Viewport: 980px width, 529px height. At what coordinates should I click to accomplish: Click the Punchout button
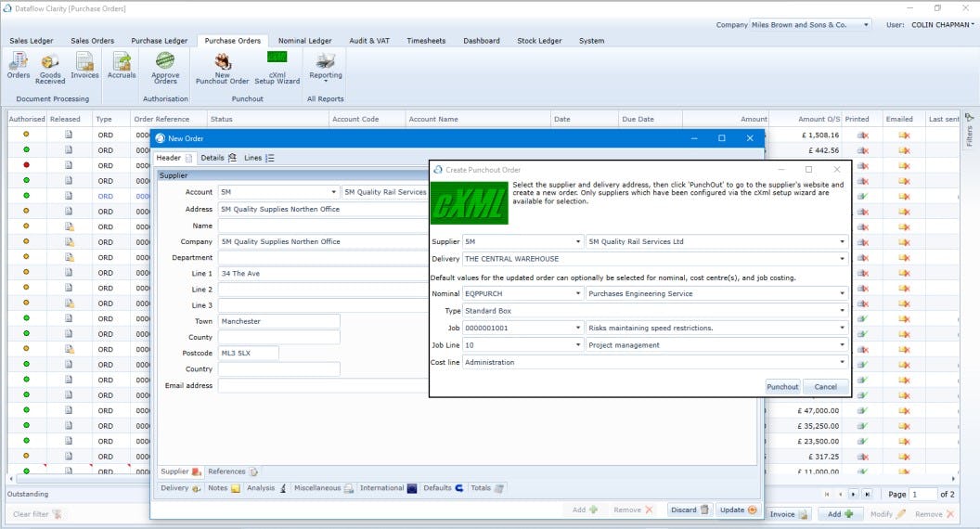(x=782, y=386)
